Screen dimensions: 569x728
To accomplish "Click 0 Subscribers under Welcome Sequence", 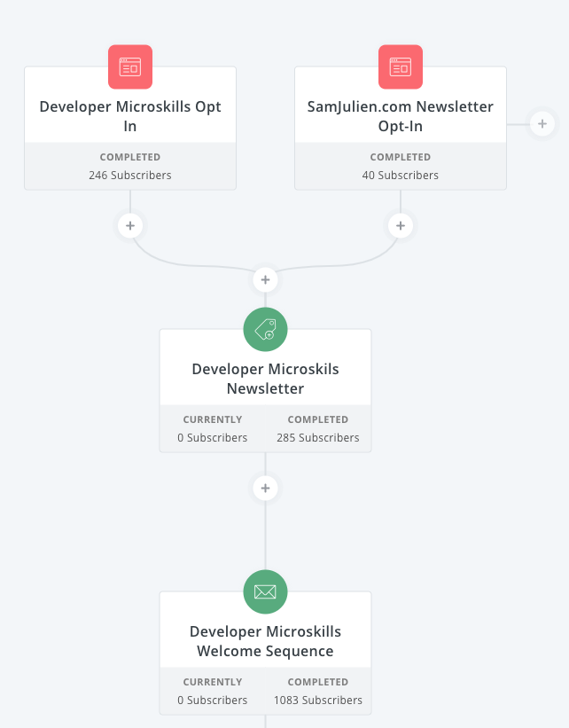I will pyautogui.click(x=213, y=700).
